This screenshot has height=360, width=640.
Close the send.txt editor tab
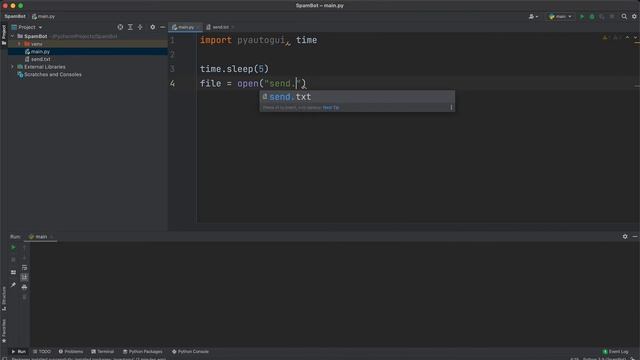click(x=233, y=27)
